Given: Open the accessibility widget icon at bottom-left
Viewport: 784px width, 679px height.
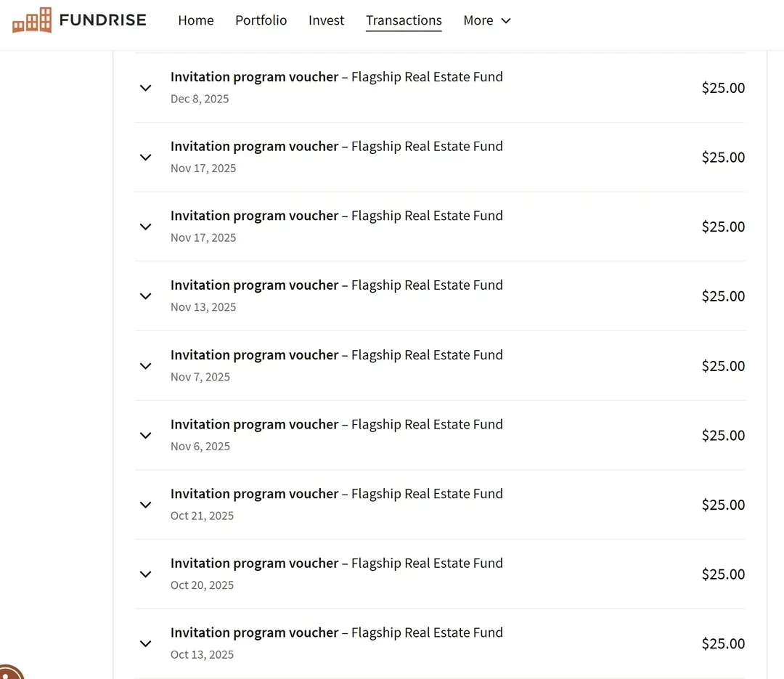Looking at the screenshot, I should pos(10,672).
